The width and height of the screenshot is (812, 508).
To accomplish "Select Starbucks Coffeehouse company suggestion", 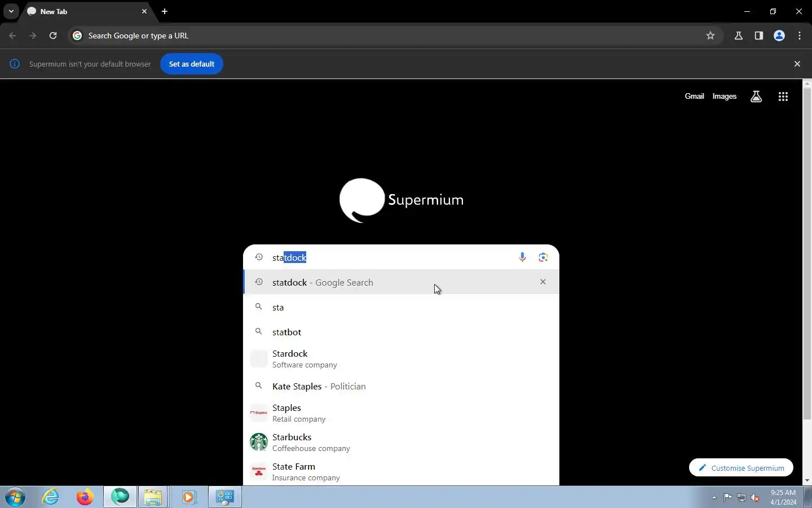I will coord(401,443).
